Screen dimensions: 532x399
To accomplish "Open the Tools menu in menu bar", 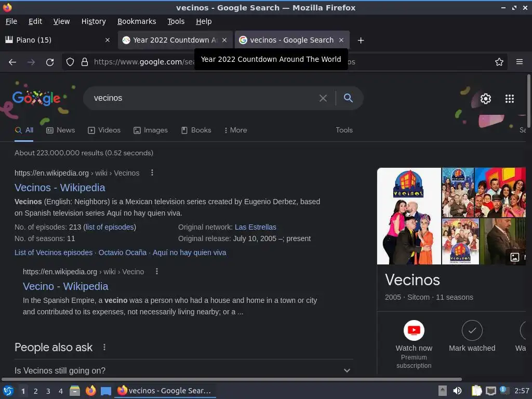I will pyautogui.click(x=176, y=21).
